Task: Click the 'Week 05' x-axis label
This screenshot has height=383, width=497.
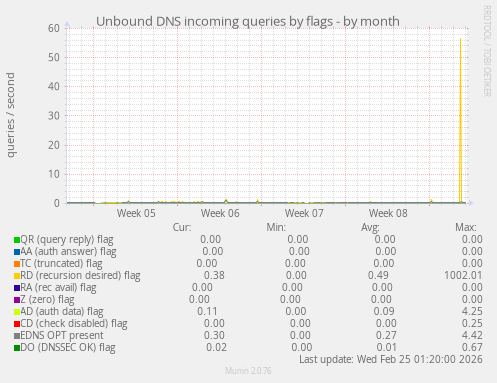Action: click(136, 214)
